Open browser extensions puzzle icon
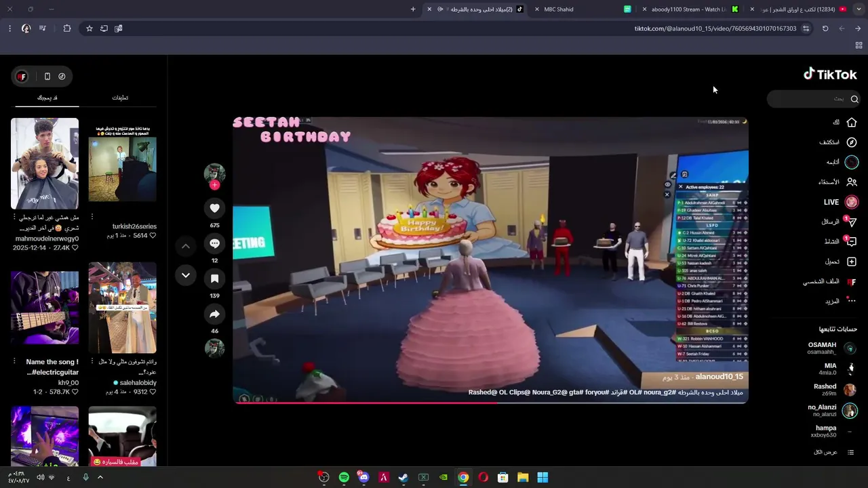This screenshot has height=488, width=868. pos(66,28)
